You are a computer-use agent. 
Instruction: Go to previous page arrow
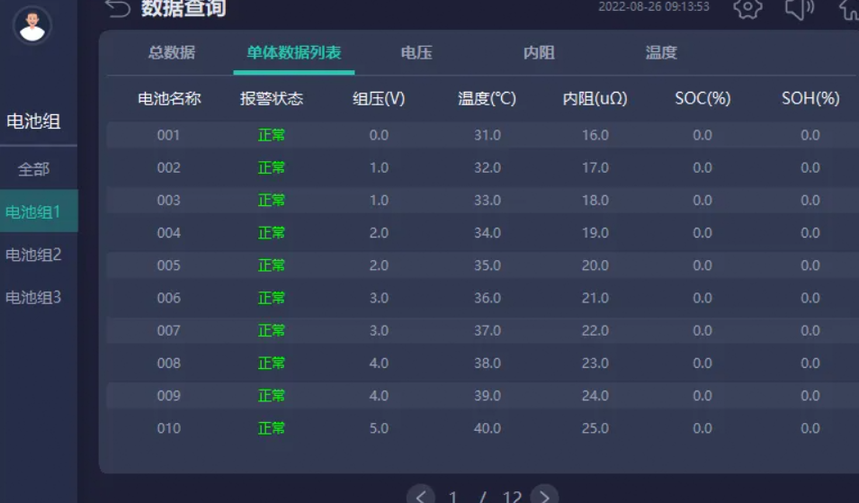(x=421, y=495)
